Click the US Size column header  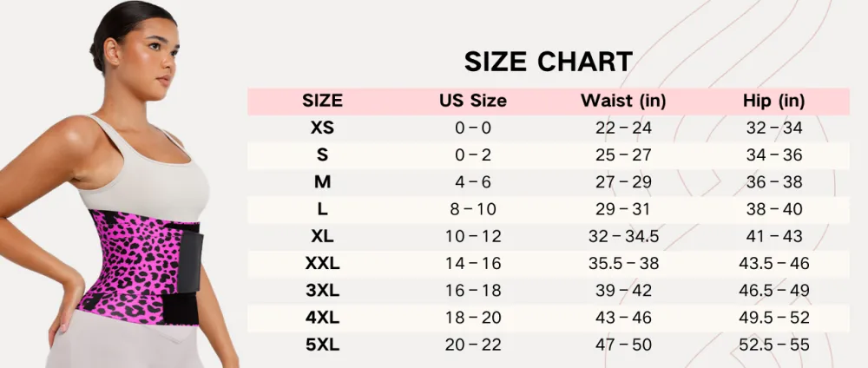coord(473,101)
